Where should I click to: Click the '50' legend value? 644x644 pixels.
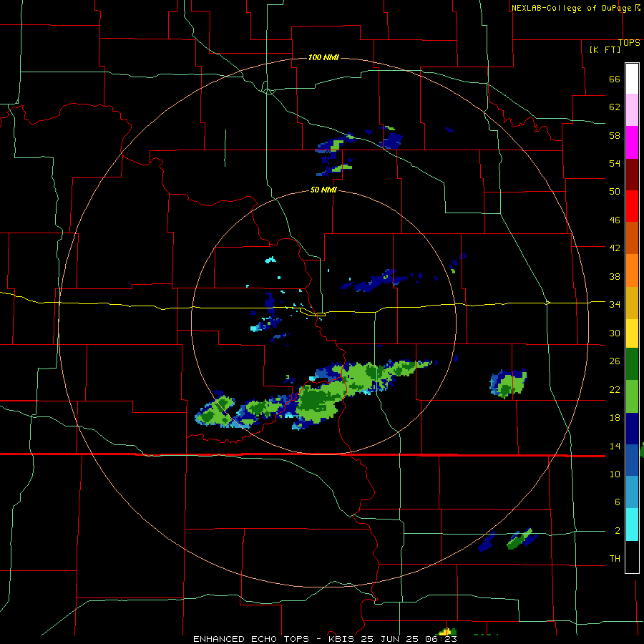coord(615,192)
